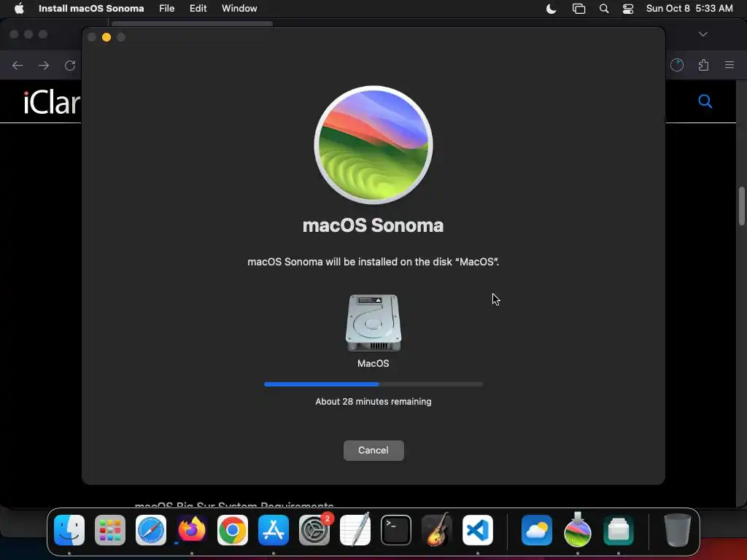Open the teal folder stack in the Dock

619,530
